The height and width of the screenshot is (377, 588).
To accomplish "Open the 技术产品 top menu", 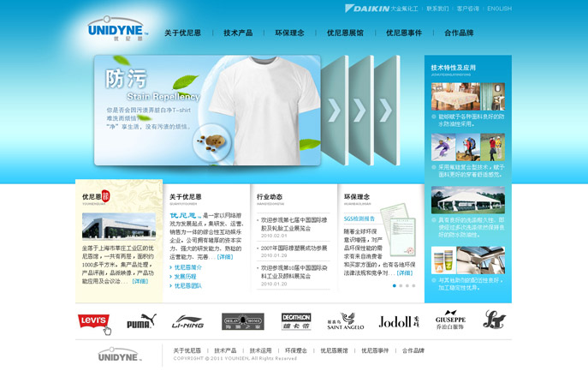I will coord(238,33).
